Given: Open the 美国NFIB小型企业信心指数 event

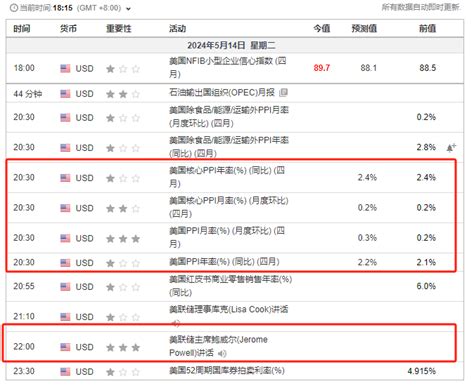Looking at the screenshot, I should click(228, 67).
